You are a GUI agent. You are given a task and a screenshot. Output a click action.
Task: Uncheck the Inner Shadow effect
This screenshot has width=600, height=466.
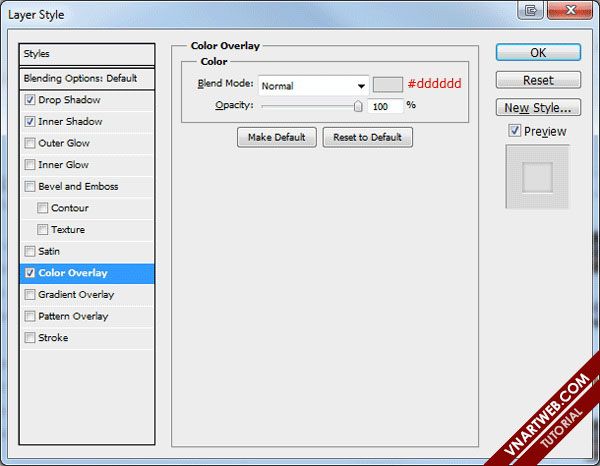(30, 122)
